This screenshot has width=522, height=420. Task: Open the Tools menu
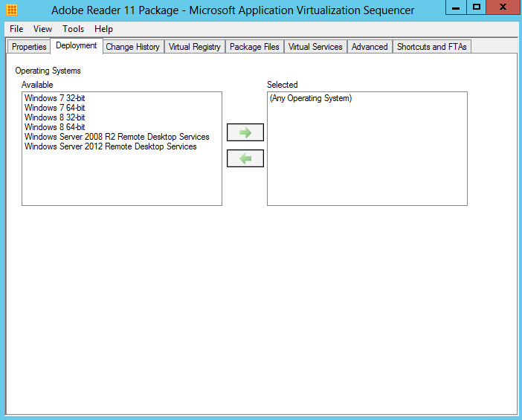(x=73, y=29)
